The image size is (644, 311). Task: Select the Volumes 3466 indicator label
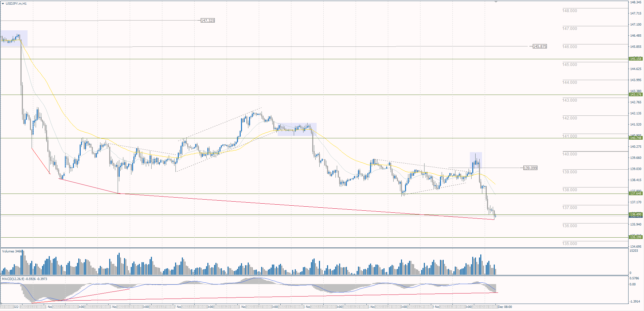pyautogui.click(x=12, y=251)
